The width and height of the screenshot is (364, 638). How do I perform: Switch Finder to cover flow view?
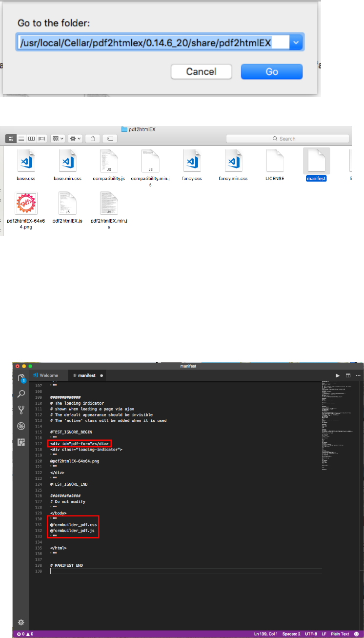pyautogui.click(x=42, y=139)
